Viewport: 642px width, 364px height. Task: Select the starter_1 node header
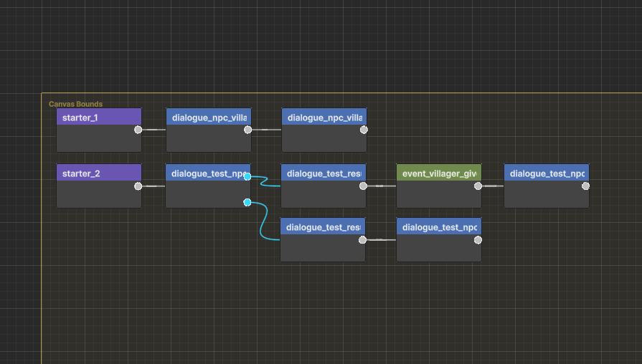click(x=99, y=117)
